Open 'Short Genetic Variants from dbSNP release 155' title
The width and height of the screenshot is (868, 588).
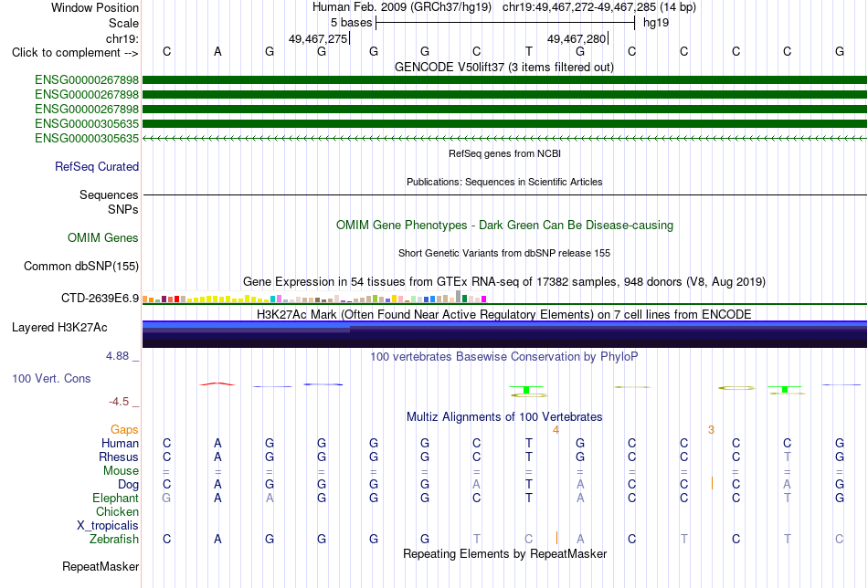point(504,253)
